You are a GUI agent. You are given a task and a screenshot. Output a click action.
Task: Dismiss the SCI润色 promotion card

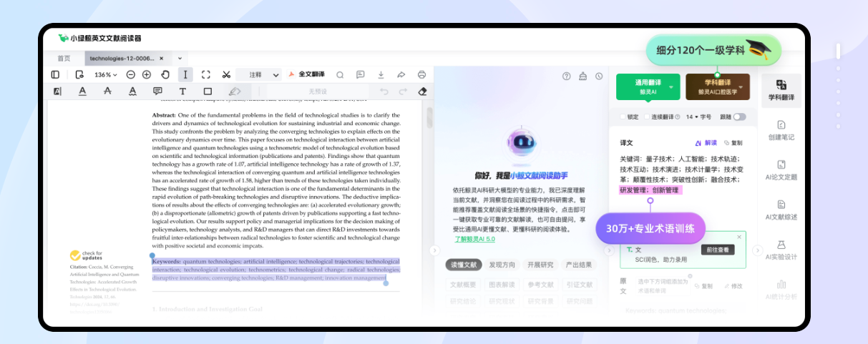click(x=739, y=236)
